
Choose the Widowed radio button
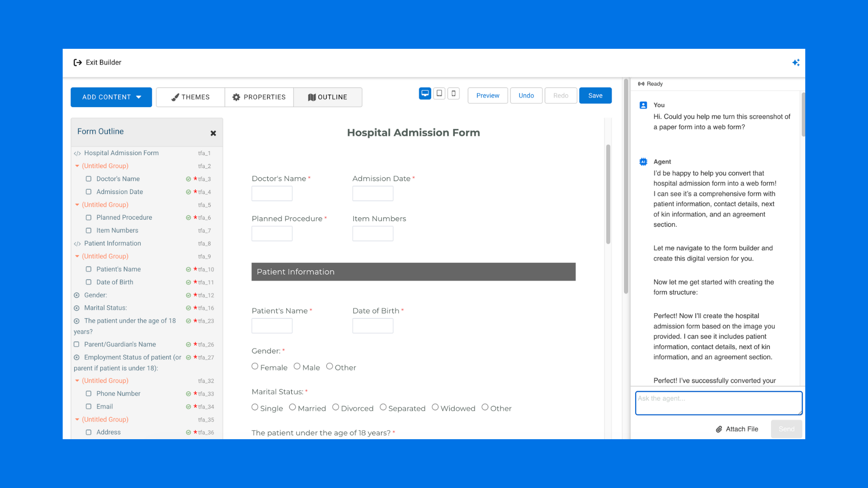coord(435,407)
